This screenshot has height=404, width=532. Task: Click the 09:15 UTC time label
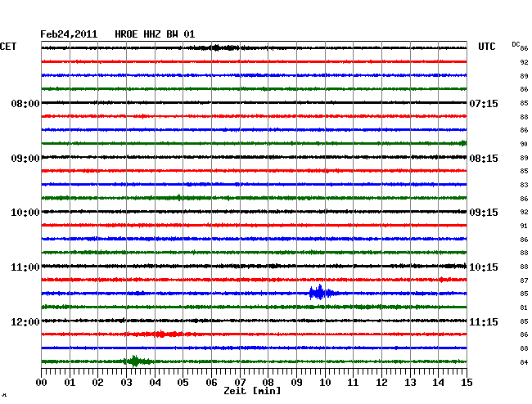click(484, 213)
